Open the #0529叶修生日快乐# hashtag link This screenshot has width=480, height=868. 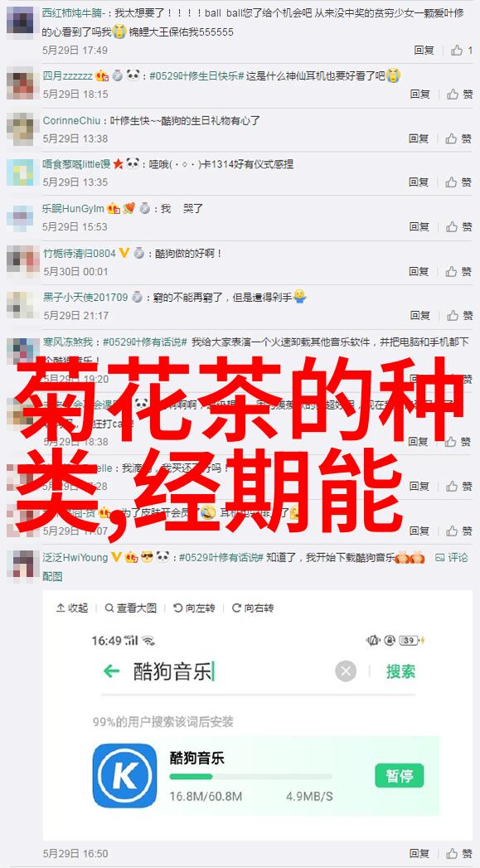pos(196,75)
